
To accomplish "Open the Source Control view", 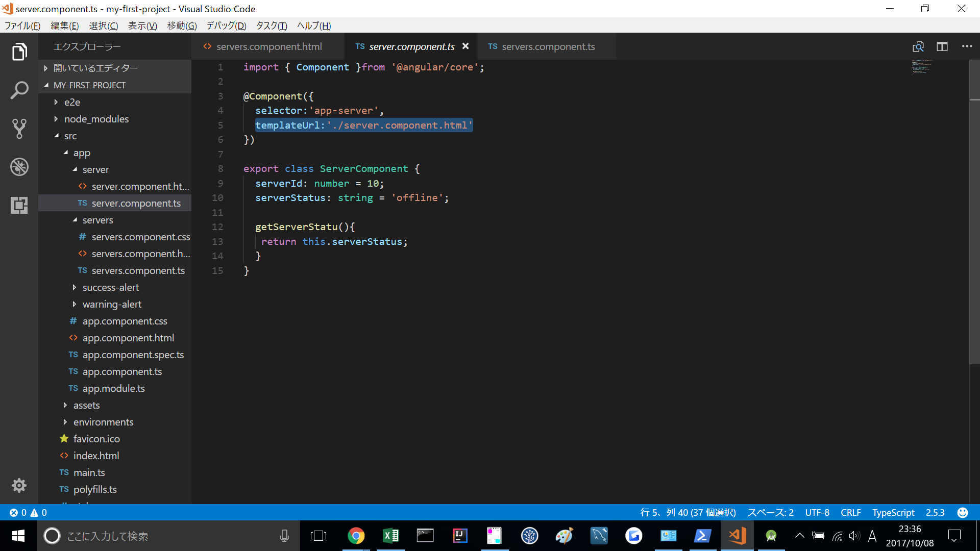I will pos(19,129).
